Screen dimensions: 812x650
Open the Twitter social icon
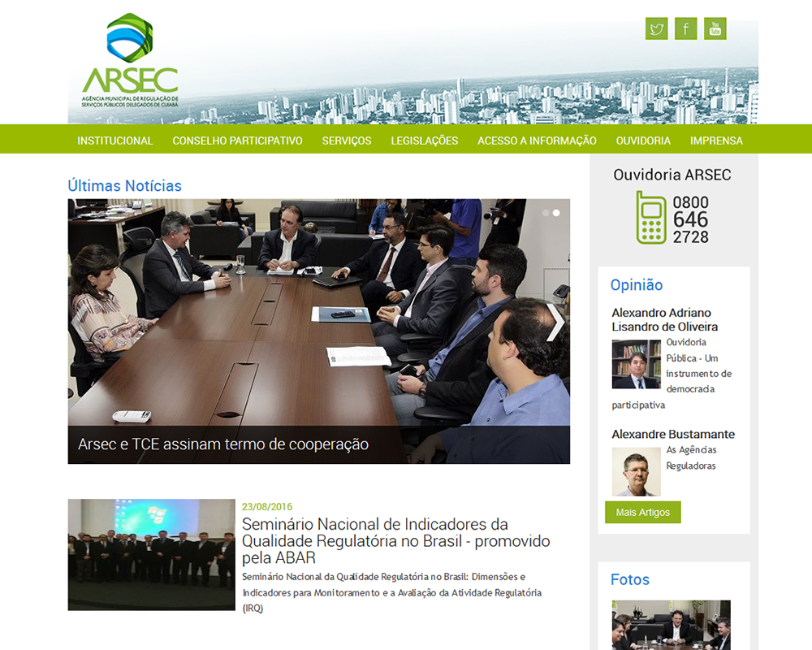coord(656,29)
